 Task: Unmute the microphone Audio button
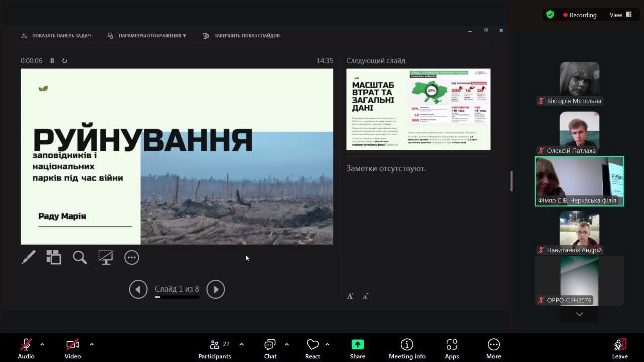coord(26,348)
